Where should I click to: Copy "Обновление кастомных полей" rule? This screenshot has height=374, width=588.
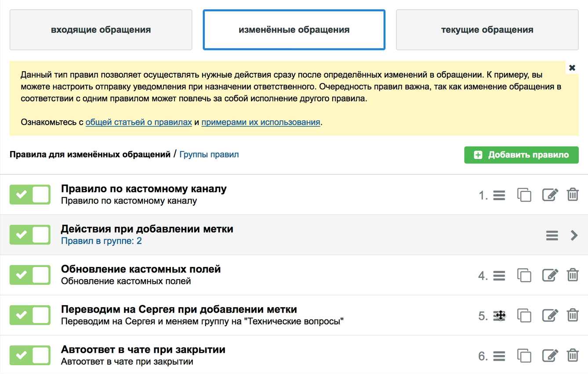[524, 275]
